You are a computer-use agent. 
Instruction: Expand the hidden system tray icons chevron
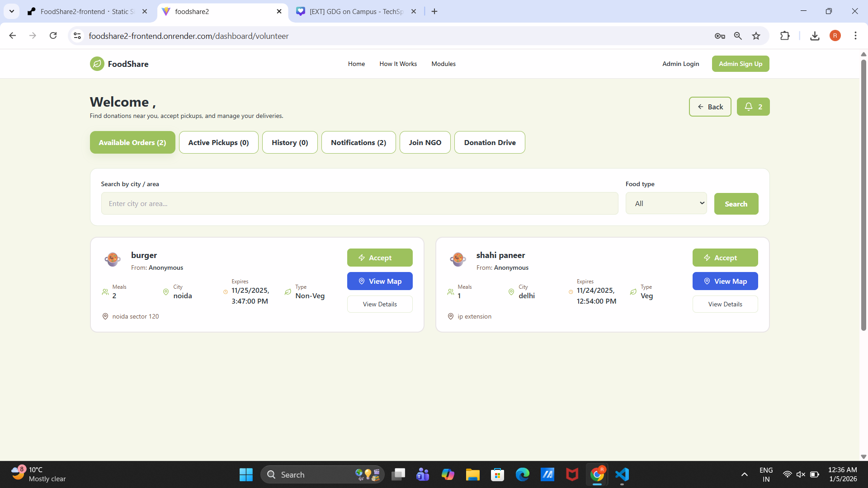coord(744,474)
